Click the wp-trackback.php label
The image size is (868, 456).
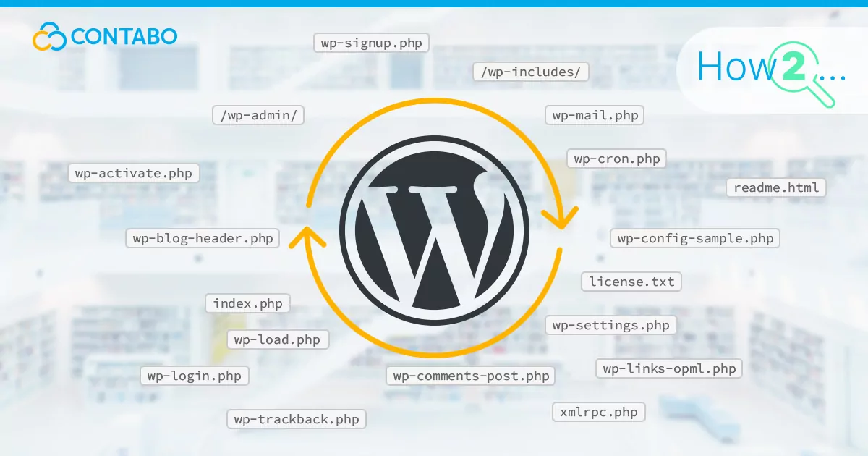(297, 419)
